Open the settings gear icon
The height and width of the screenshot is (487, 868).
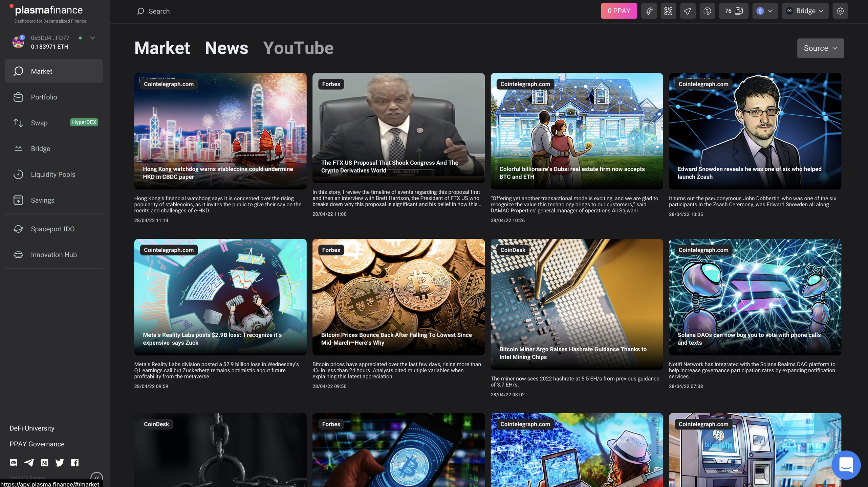tap(840, 11)
